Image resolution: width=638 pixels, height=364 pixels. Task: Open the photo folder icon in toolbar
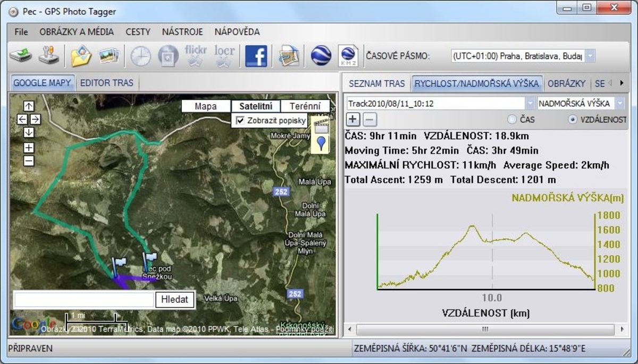pyautogui.click(x=81, y=56)
